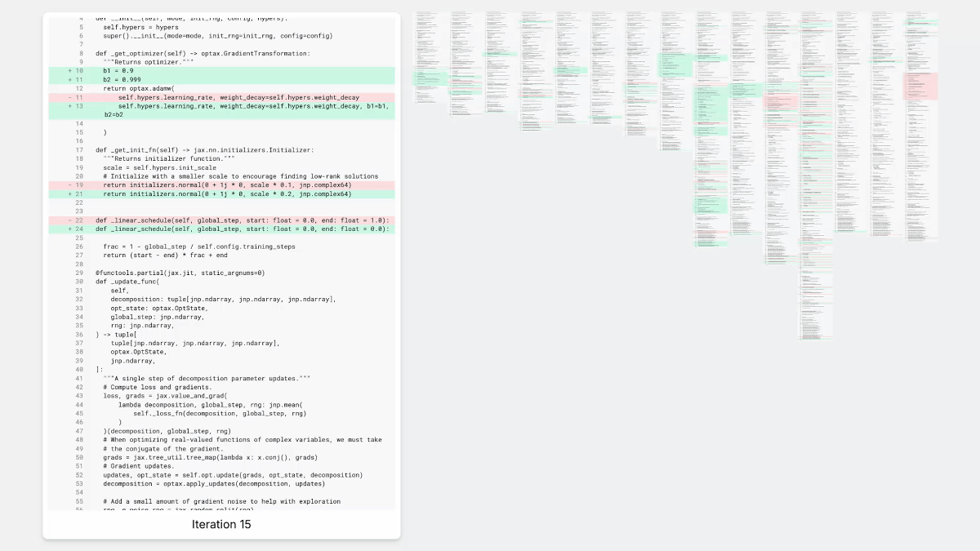This screenshot has height=551, width=980.
Task: Select the added _linear_schedule line with end 0.0
Action: (221, 229)
